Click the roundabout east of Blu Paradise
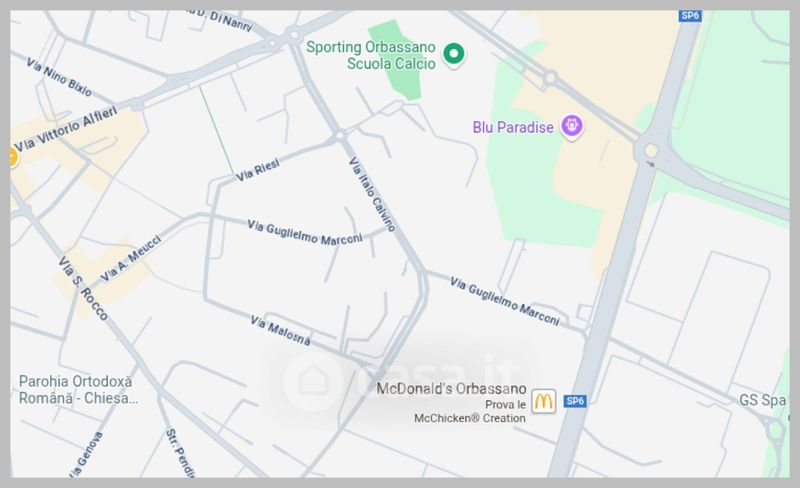800x488 pixels. click(651, 151)
